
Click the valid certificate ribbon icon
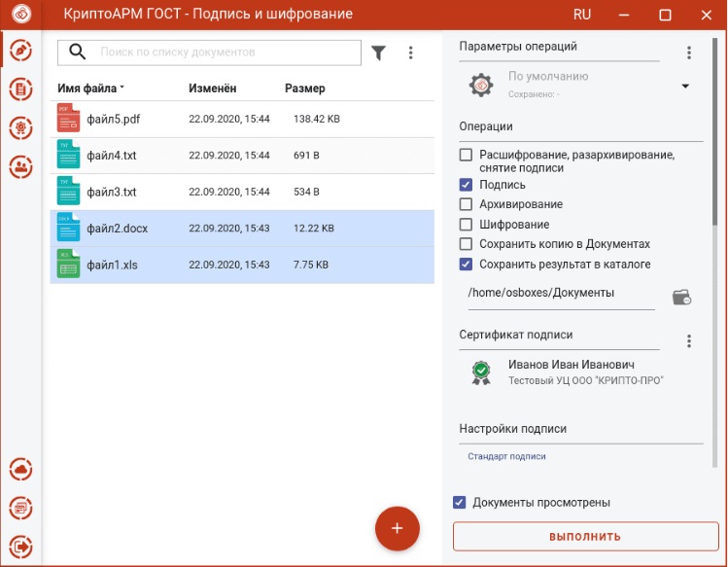(x=481, y=372)
